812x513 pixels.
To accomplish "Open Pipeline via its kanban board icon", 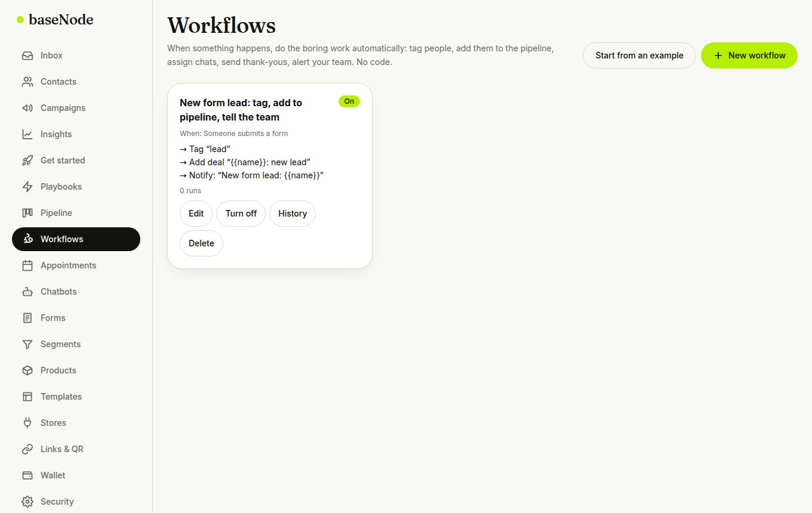I will tap(27, 213).
